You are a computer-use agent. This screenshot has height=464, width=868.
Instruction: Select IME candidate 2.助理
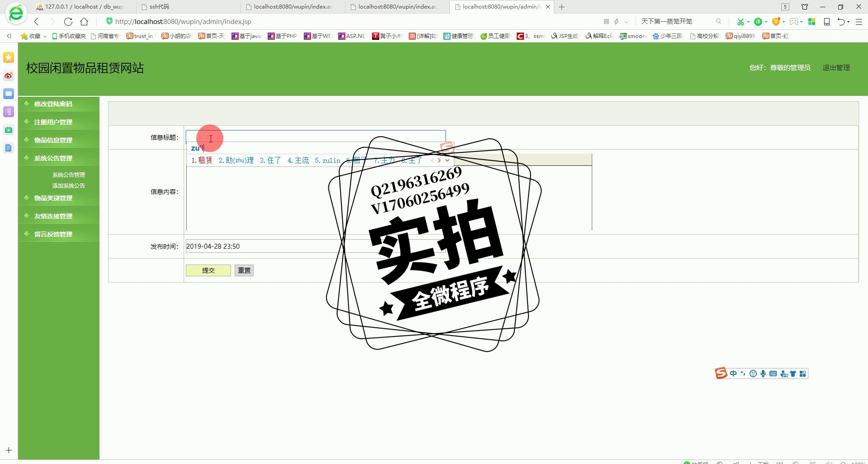tap(236, 160)
